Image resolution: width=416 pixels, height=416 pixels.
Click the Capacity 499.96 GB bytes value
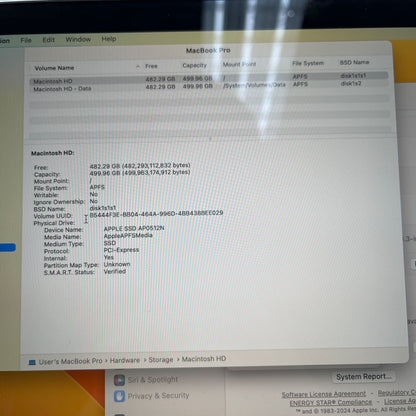[140, 173]
